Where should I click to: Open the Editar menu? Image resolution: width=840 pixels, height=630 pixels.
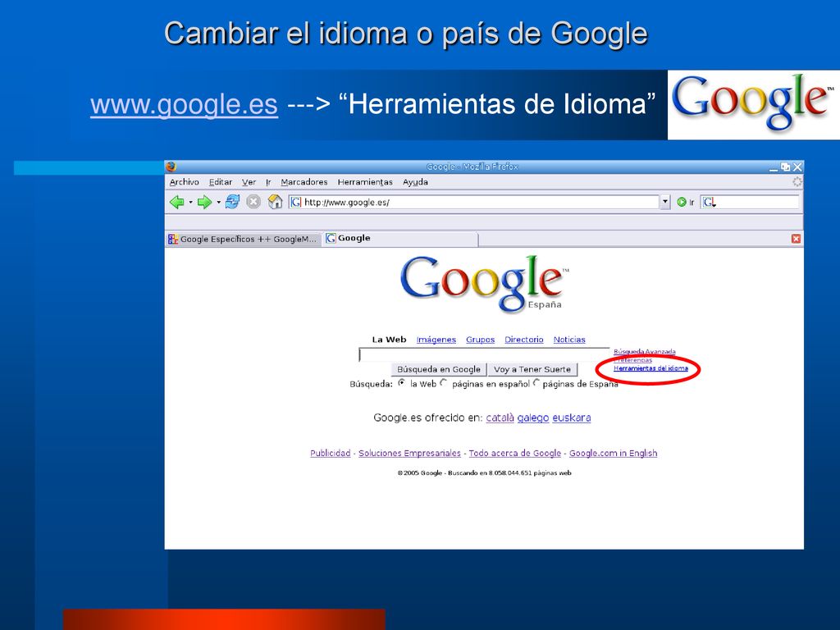tap(220, 182)
